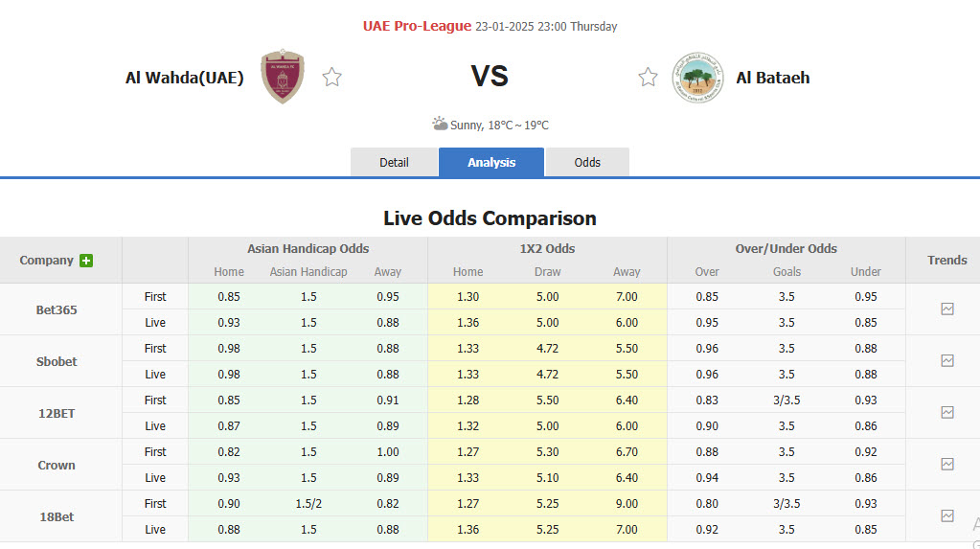Switch to the Detail tab
The width and height of the screenshot is (980, 549).
pyautogui.click(x=394, y=163)
